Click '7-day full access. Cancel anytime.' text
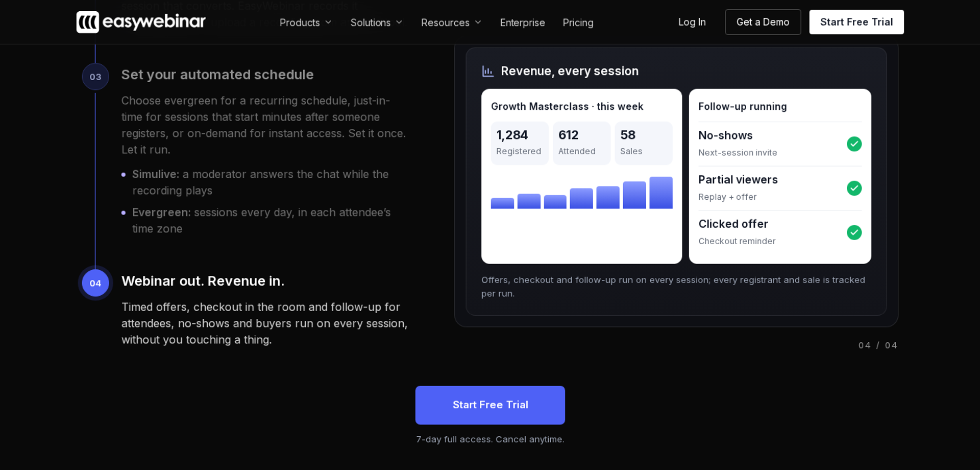The image size is (980, 470). coord(490,439)
